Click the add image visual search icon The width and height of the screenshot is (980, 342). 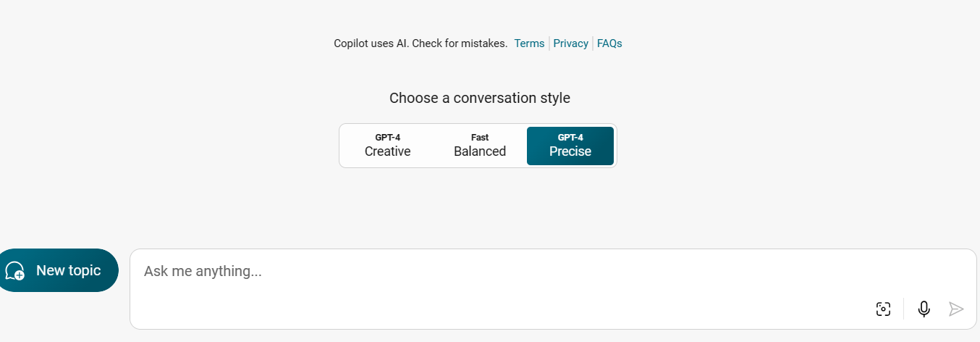(x=883, y=309)
